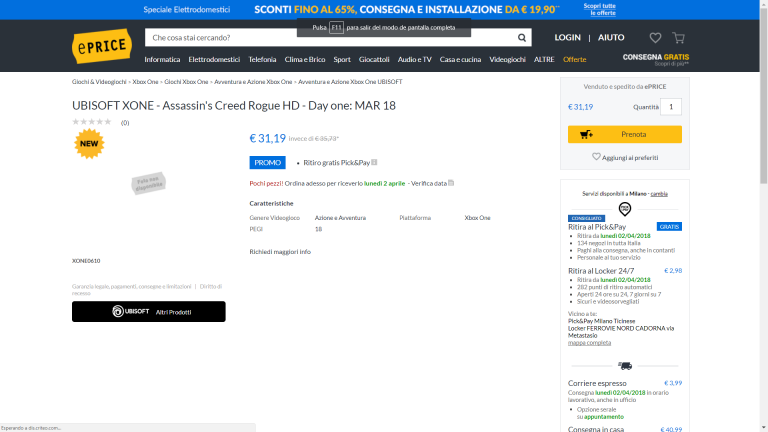
Task: Click the ePRICE logo
Action: click(100, 46)
